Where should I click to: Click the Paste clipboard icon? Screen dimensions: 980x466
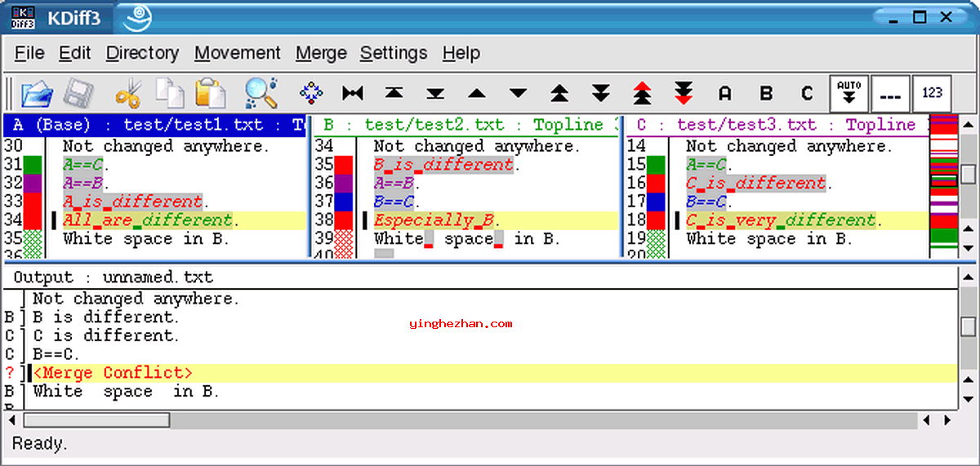(x=211, y=93)
